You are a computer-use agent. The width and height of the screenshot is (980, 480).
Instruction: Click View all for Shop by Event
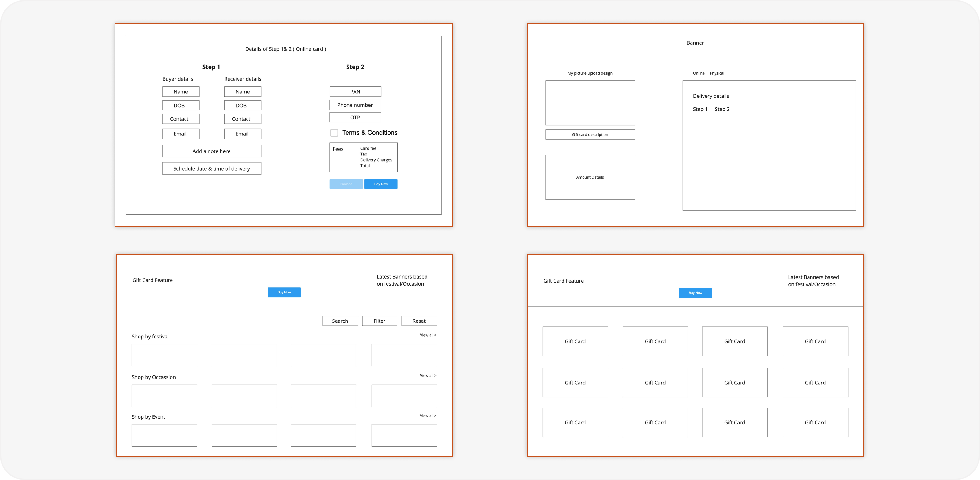[428, 416]
